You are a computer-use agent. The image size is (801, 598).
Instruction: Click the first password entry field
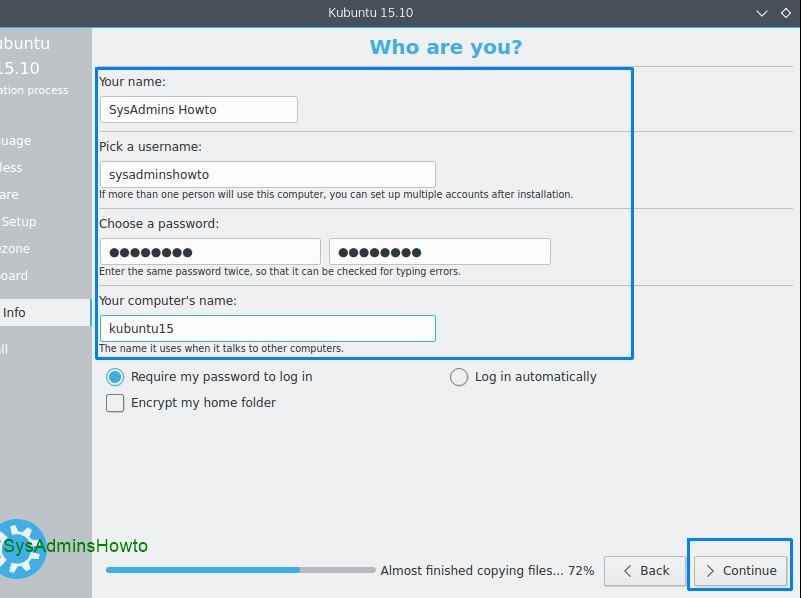coord(210,252)
